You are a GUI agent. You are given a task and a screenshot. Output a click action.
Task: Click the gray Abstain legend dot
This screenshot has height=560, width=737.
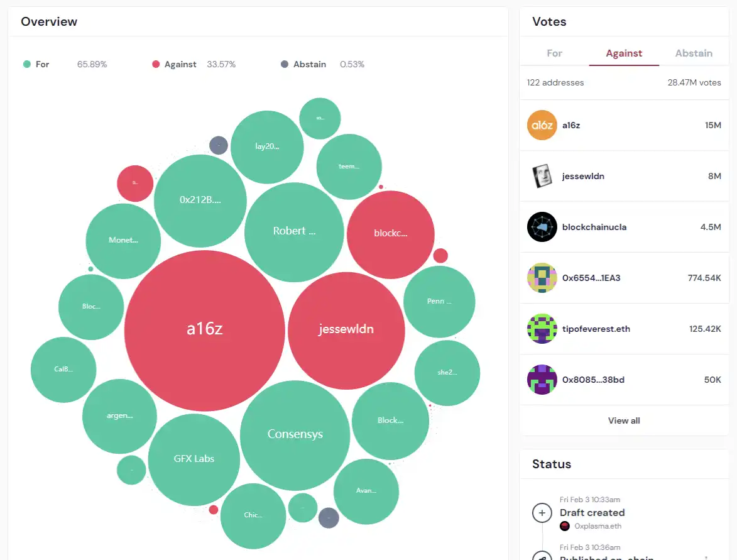285,64
